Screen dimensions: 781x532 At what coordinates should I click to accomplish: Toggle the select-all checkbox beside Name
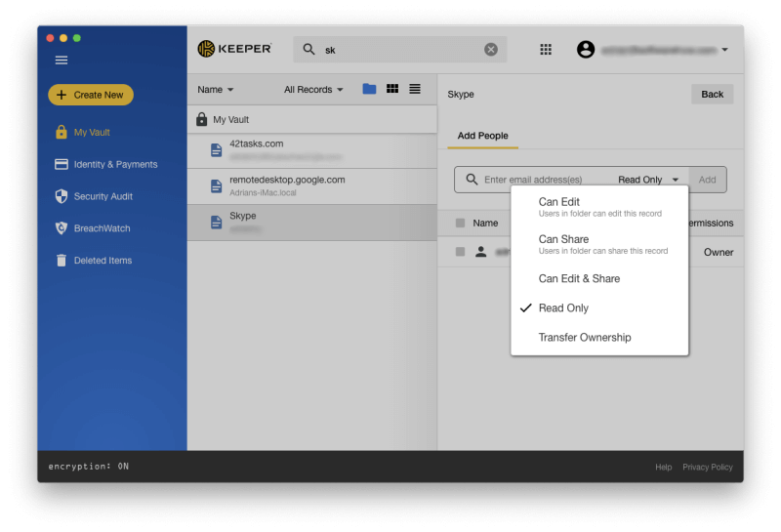click(x=460, y=223)
